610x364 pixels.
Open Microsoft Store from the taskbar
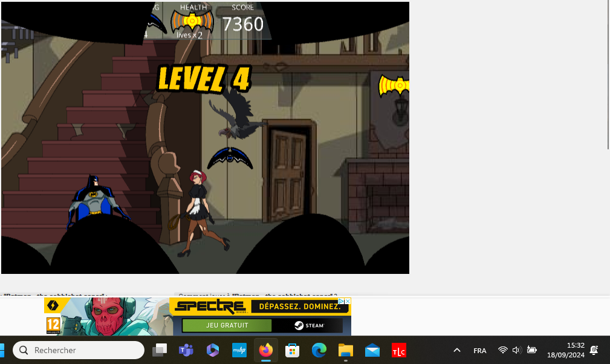pos(293,350)
